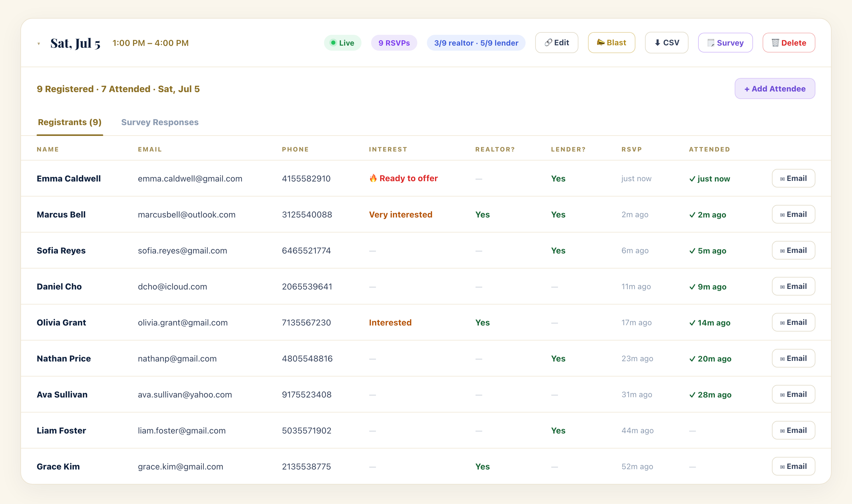Click the Live status badge
This screenshot has width=852, height=504.
coord(342,43)
